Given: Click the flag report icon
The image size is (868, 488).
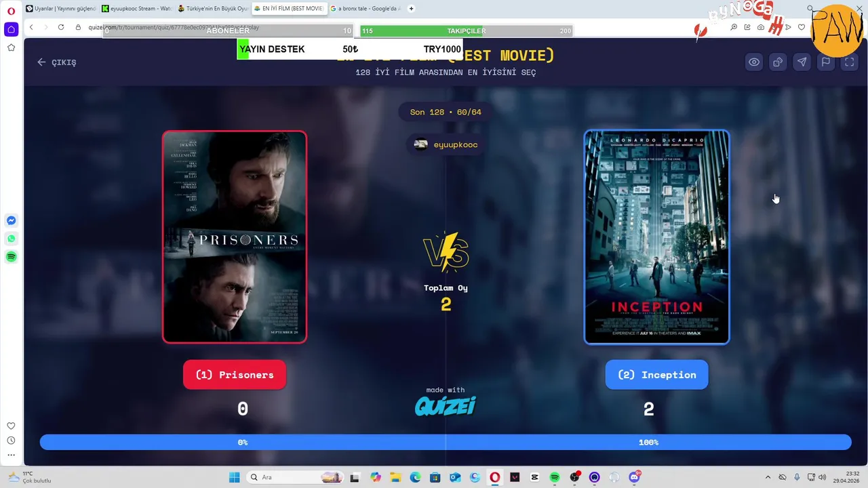Looking at the screenshot, I should click(x=825, y=62).
